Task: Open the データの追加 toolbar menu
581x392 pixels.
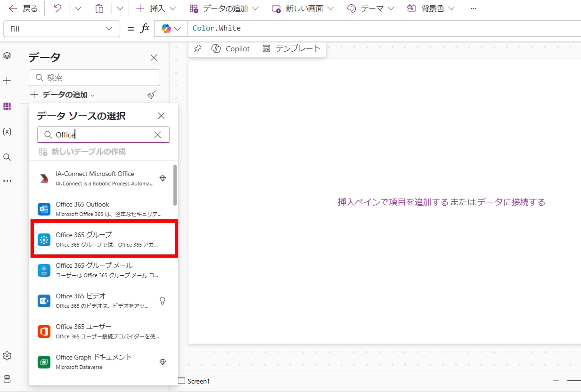Action: click(224, 9)
